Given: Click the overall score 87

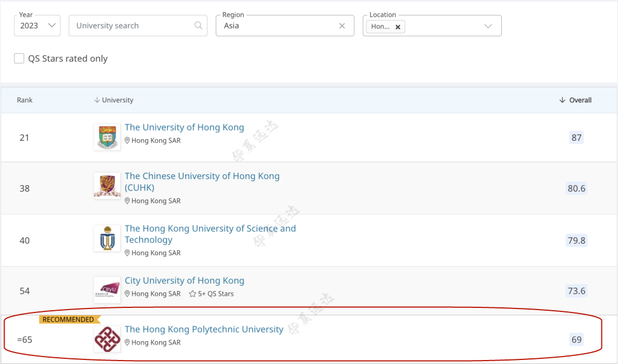Looking at the screenshot, I should point(576,137).
